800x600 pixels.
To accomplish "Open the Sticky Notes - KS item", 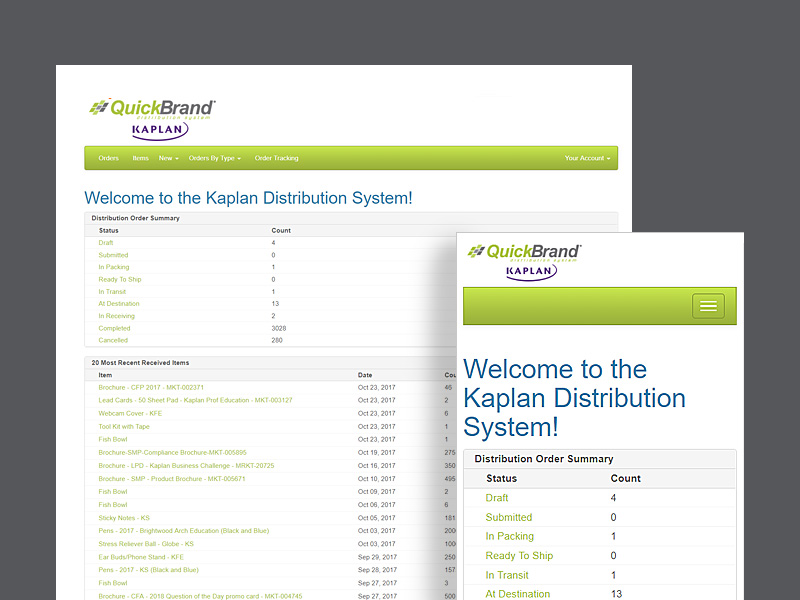I will [124, 518].
